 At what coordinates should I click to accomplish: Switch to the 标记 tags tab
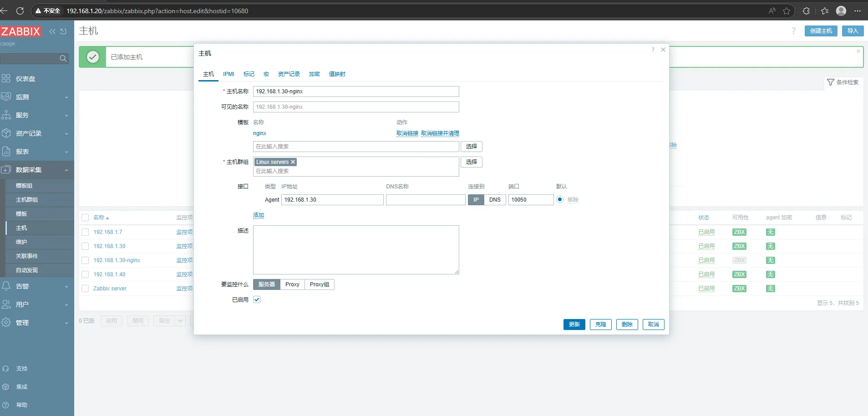pos(249,74)
